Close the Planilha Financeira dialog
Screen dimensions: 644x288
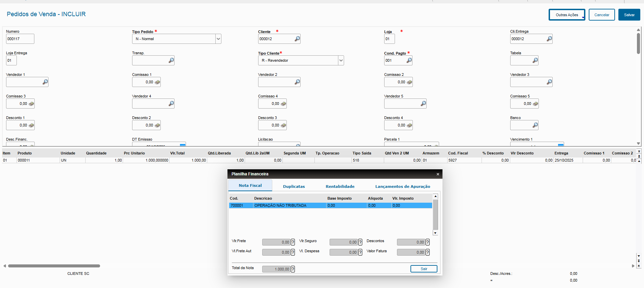438,174
